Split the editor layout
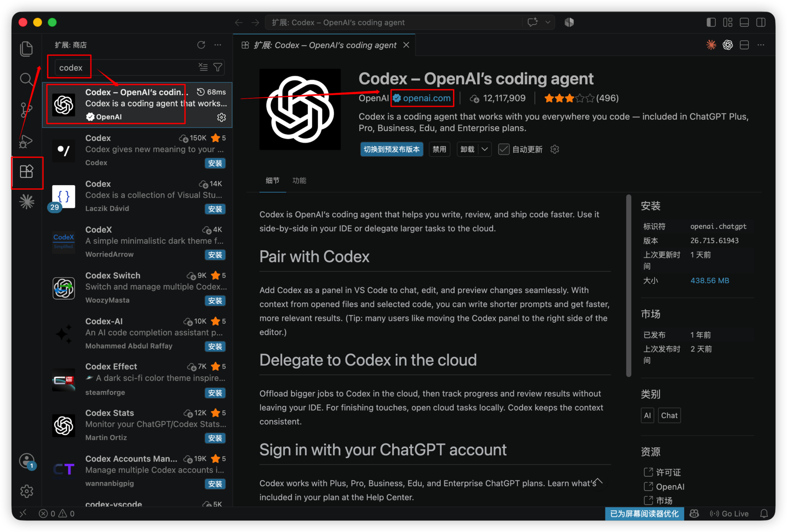Screen dimensions: 787x532 click(744, 45)
